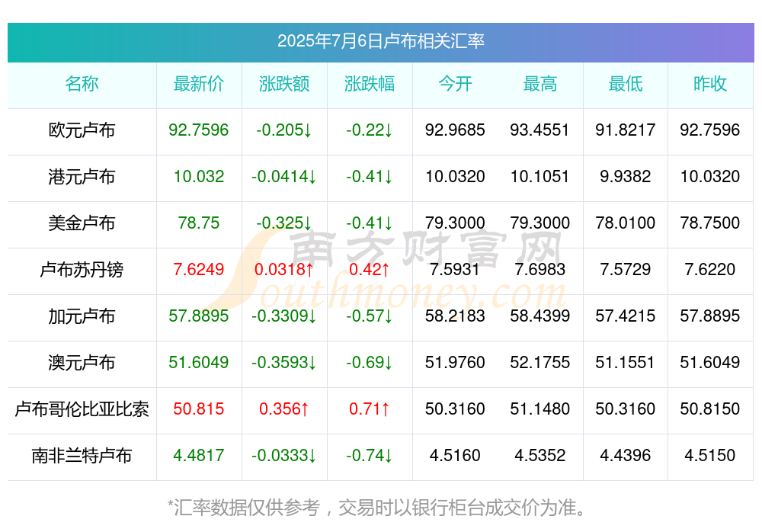Click the 港元卢布 row name
The width and height of the screenshot is (762, 532).
click(x=82, y=177)
